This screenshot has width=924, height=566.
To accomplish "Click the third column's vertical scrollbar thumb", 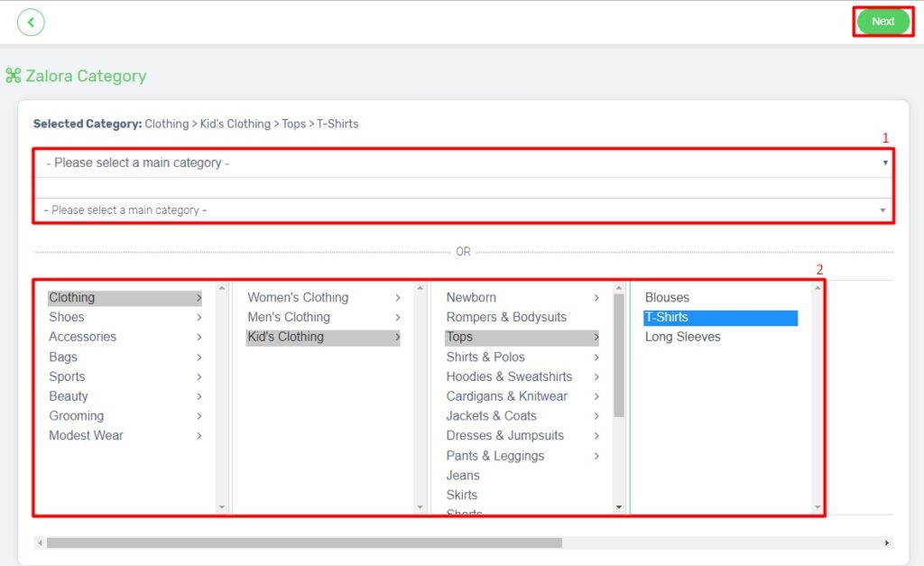I will 619,355.
